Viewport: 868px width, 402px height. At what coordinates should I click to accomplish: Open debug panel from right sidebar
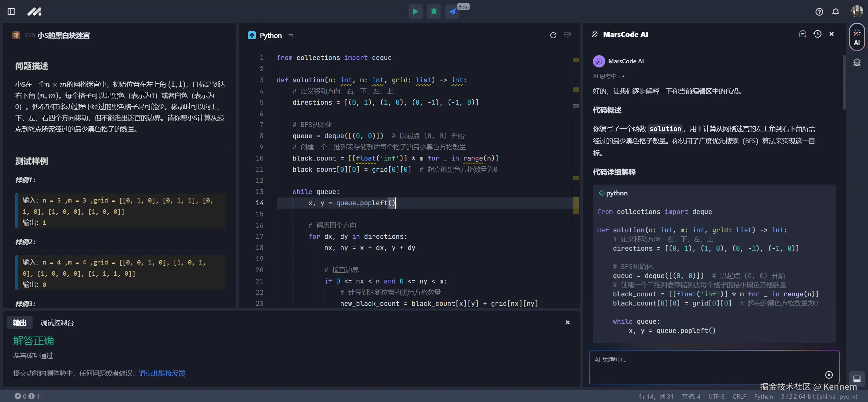(x=857, y=62)
